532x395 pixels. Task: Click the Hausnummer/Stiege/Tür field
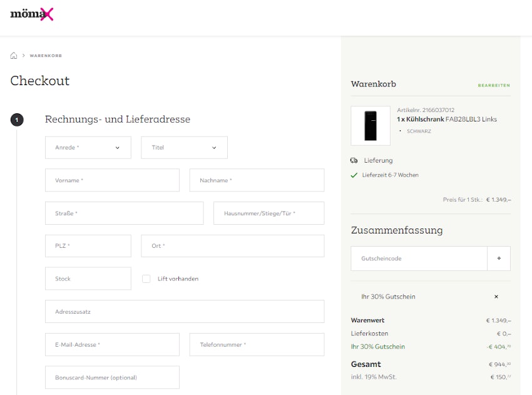click(269, 213)
